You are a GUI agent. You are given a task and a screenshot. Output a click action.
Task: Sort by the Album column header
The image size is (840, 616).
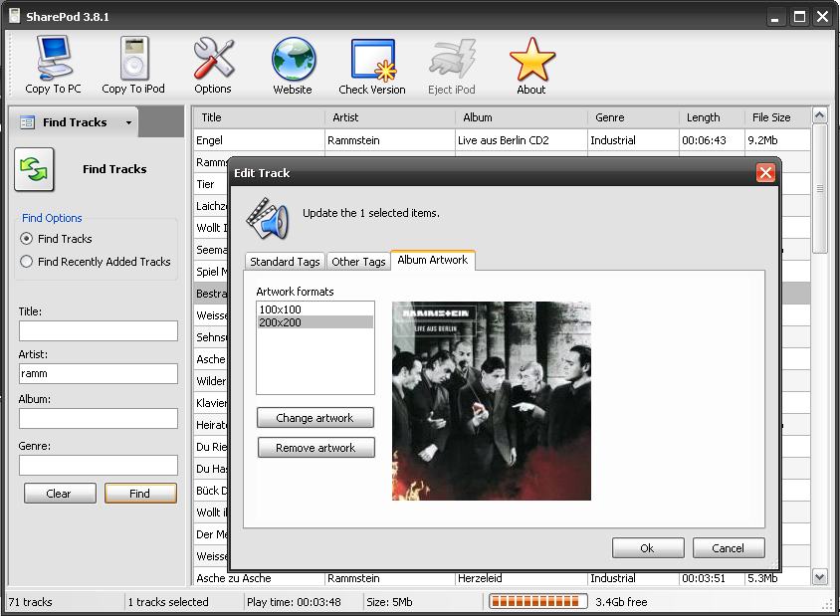pos(522,117)
